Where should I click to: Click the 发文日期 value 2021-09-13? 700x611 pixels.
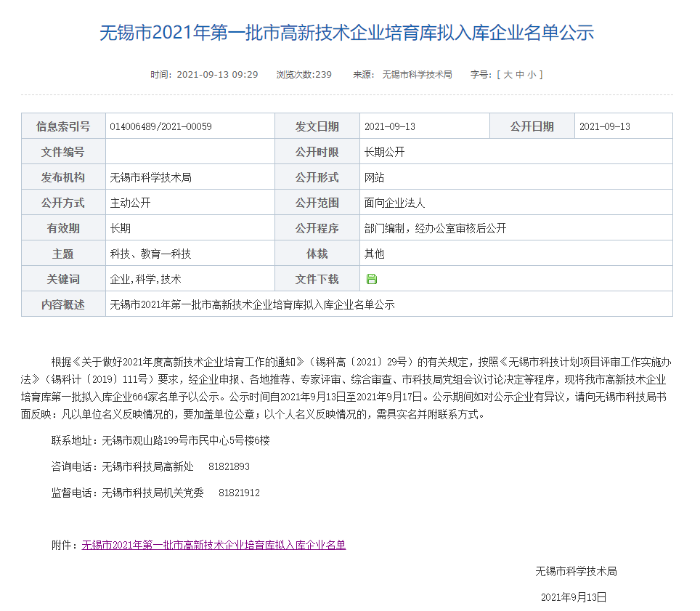(390, 126)
